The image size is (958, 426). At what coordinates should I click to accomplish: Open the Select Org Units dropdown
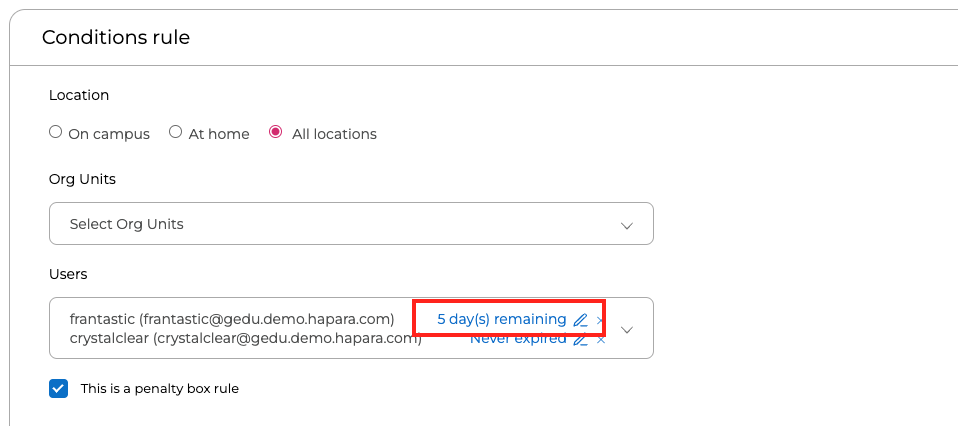[351, 224]
